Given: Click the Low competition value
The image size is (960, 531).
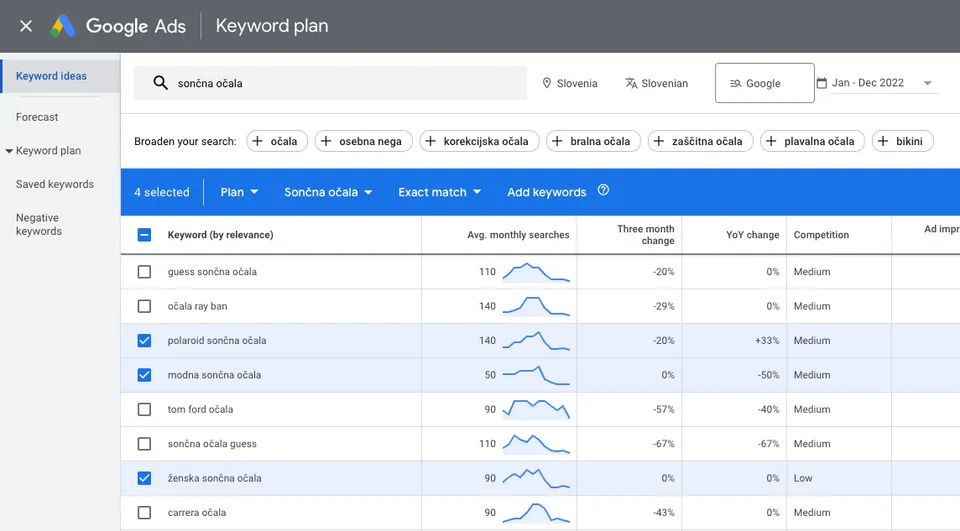Looking at the screenshot, I should (803, 478).
